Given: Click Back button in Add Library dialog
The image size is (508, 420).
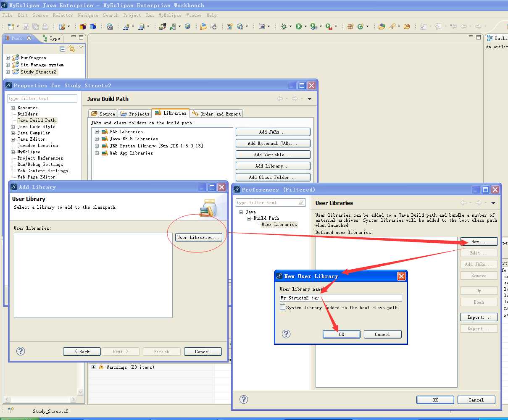Looking at the screenshot, I should [x=82, y=352].
